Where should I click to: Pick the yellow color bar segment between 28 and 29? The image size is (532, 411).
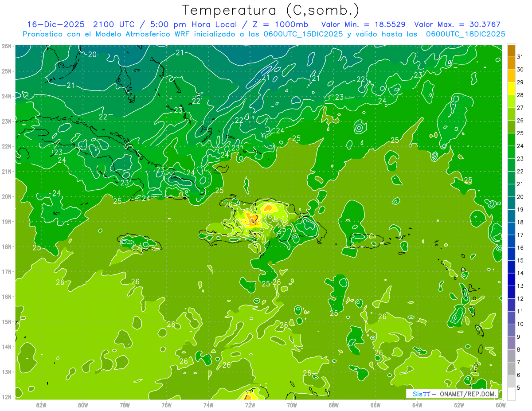[511, 89]
